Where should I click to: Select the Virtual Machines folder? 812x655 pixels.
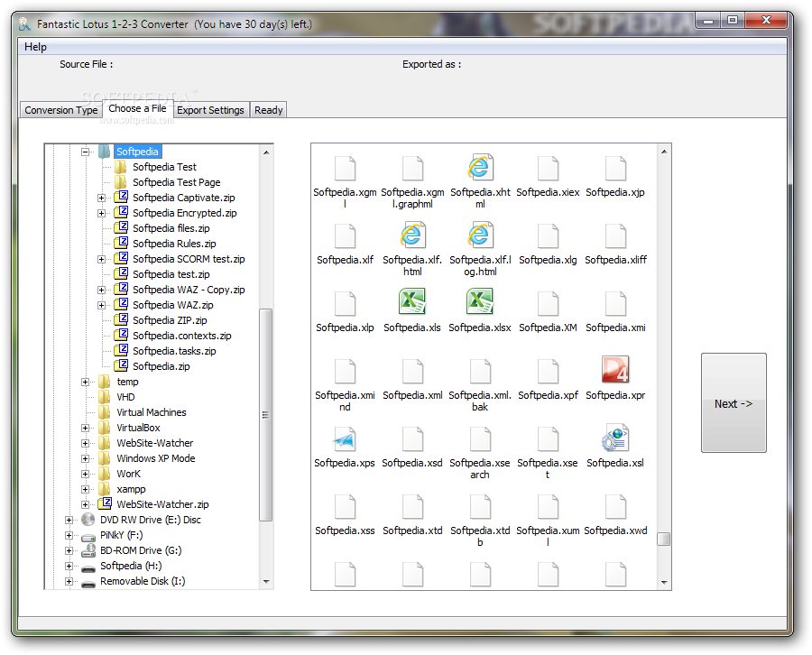pos(152,412)
